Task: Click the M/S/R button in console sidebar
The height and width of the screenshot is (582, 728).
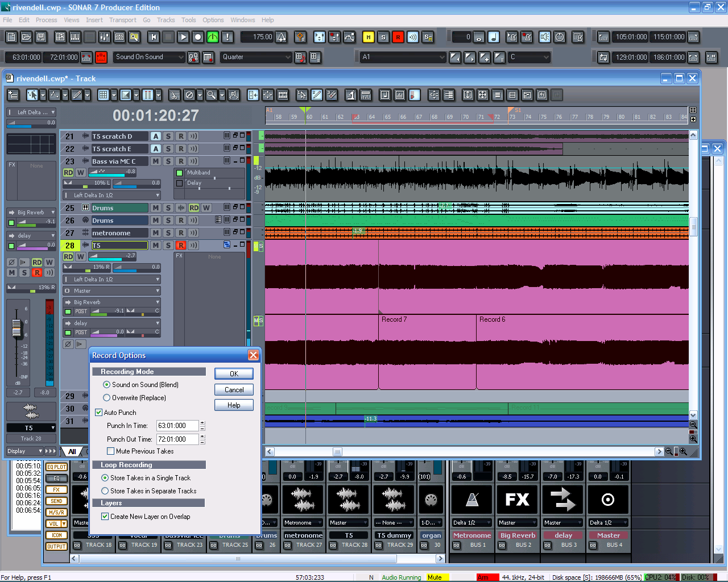Action: pyautogui.click(x=56, y=513)
